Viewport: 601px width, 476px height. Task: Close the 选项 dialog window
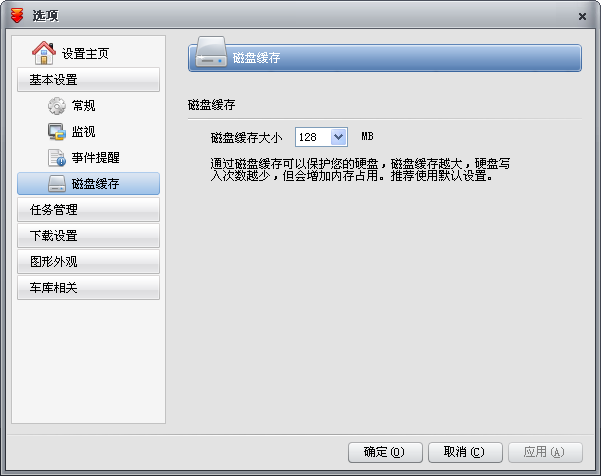582,16
